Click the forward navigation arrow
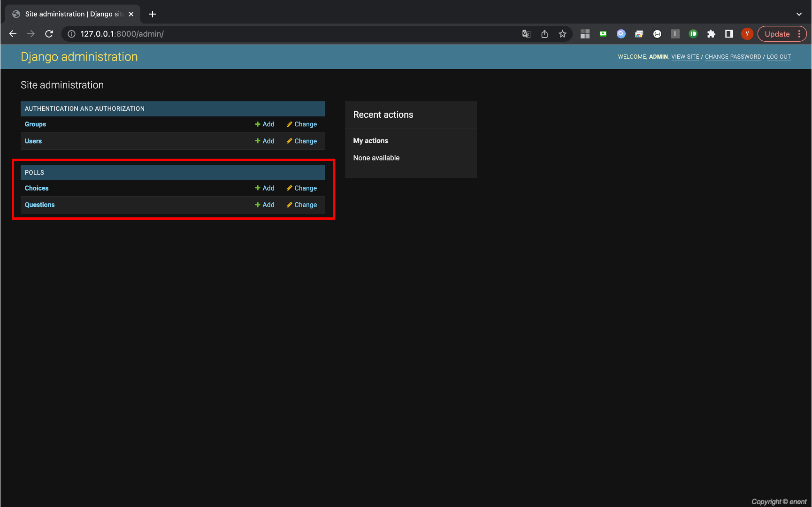The width and height of the screenshot is (812, 507). (x=31, y=34)
